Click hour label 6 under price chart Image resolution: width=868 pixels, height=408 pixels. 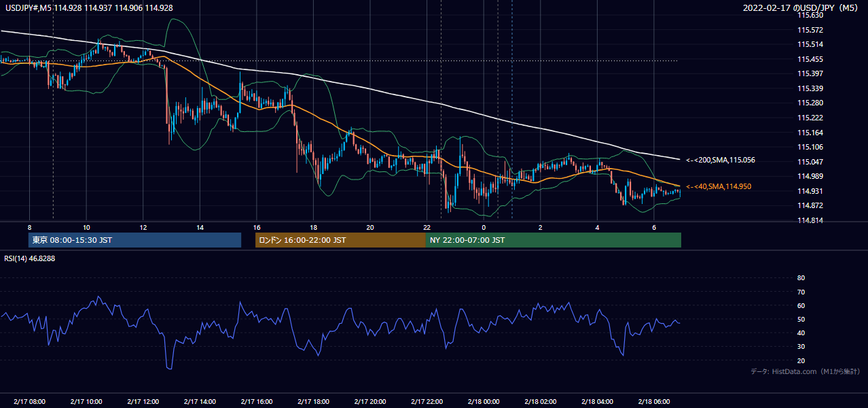click(x=654, y=227)
